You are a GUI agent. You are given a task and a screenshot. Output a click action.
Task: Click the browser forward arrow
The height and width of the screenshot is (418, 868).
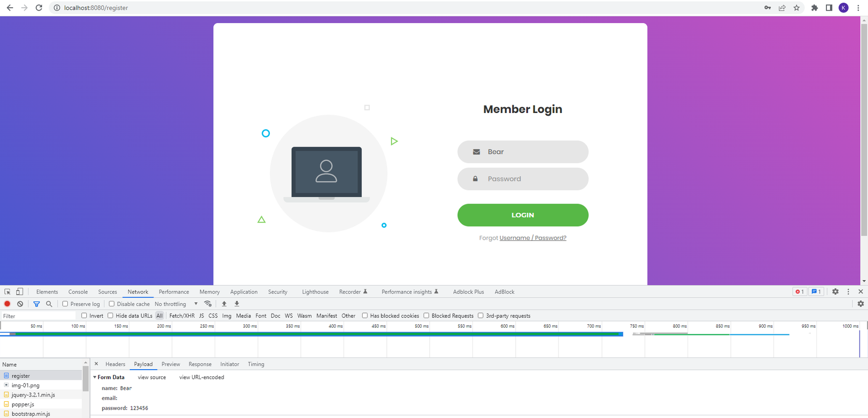24,8
